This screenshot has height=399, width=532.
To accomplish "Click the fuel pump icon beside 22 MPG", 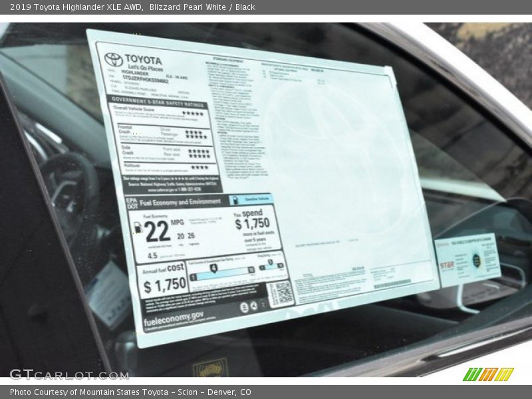I will (138, 227).
